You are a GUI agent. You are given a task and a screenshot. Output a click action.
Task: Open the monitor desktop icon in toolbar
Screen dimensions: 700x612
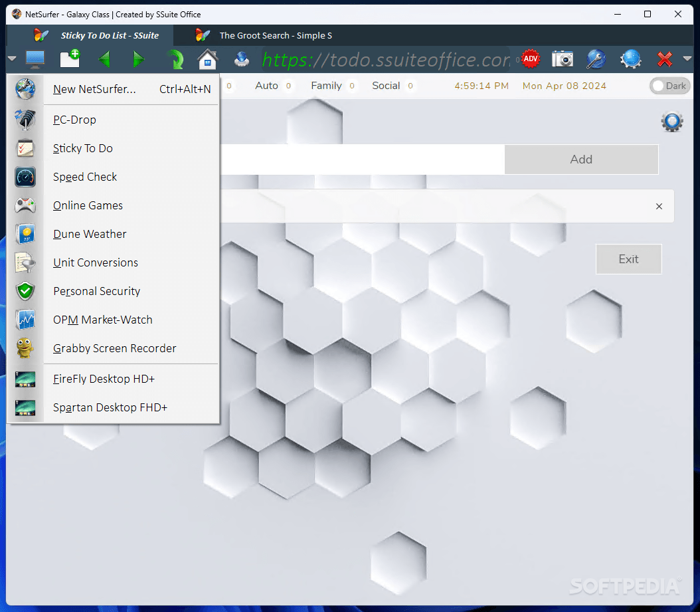coord(35,59)
